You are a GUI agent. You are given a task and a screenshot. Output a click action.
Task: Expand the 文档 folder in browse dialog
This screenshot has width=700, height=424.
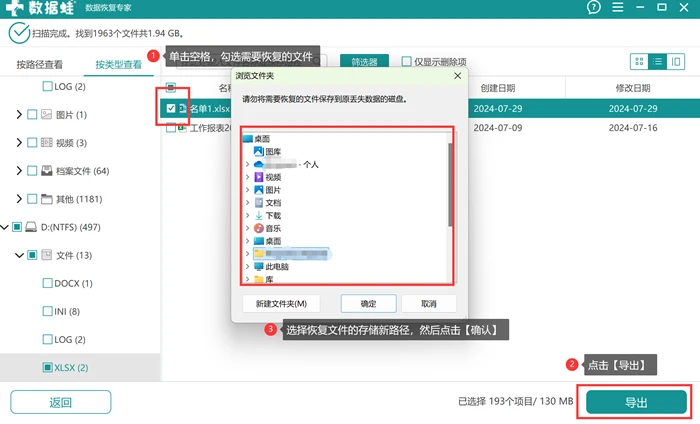pyautogui.click(x=248, y=203)
